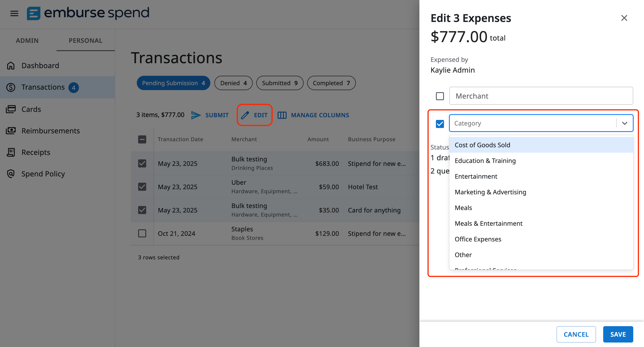
Task: Open Manage Columns via its icon
Action: [x=282, y=115]
